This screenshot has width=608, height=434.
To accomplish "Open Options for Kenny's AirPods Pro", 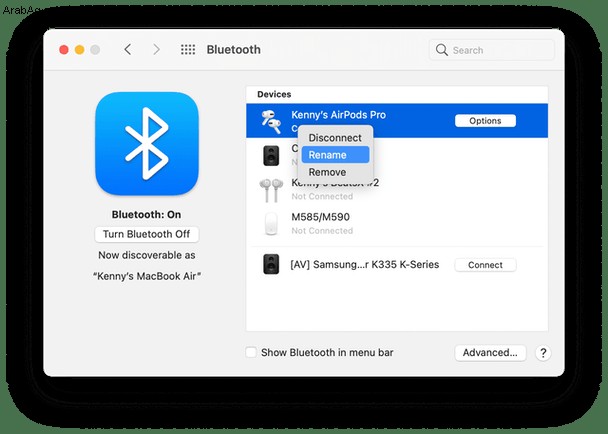I will click(x=485, y=121).
